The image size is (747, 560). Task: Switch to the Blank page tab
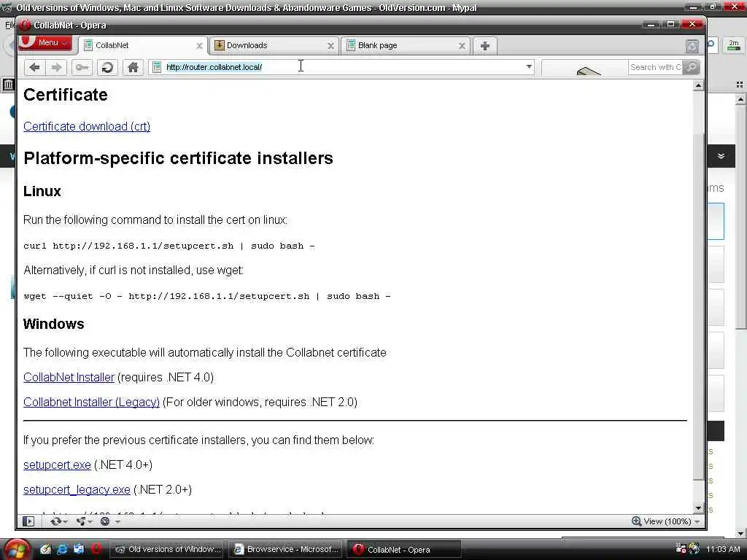pyautogui.click(x=406, y=46)
